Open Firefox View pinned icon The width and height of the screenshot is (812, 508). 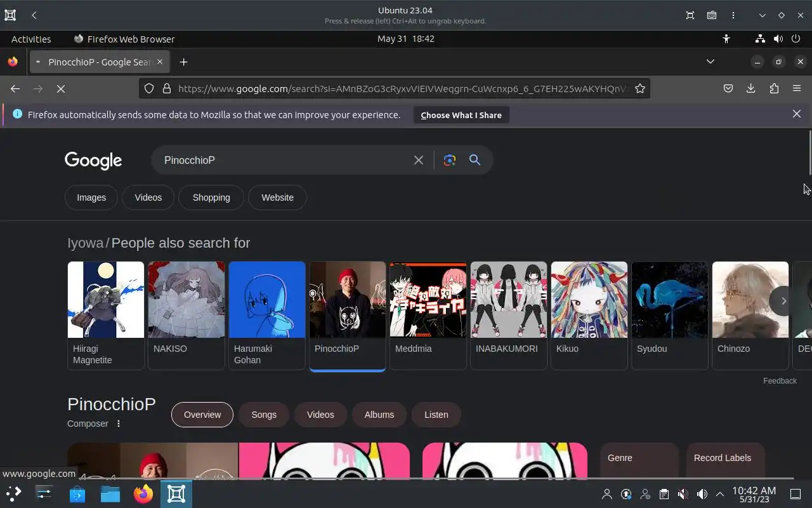pos(13,62)
